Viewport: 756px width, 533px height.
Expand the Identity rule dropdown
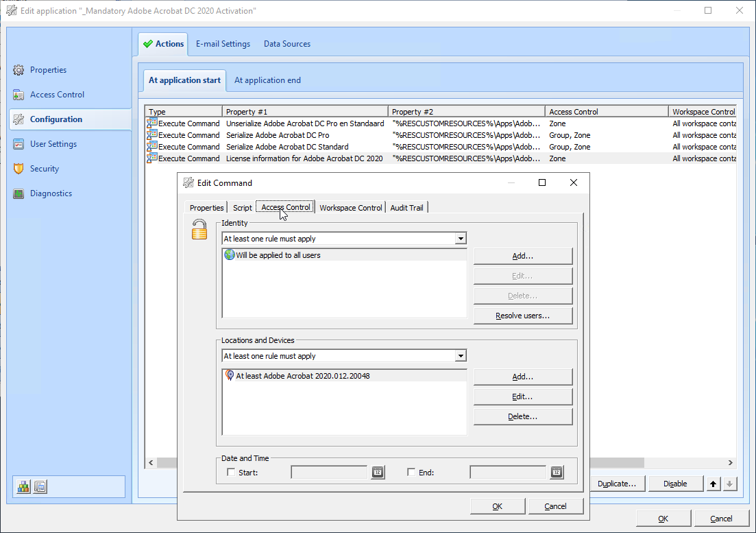point(461,239)
